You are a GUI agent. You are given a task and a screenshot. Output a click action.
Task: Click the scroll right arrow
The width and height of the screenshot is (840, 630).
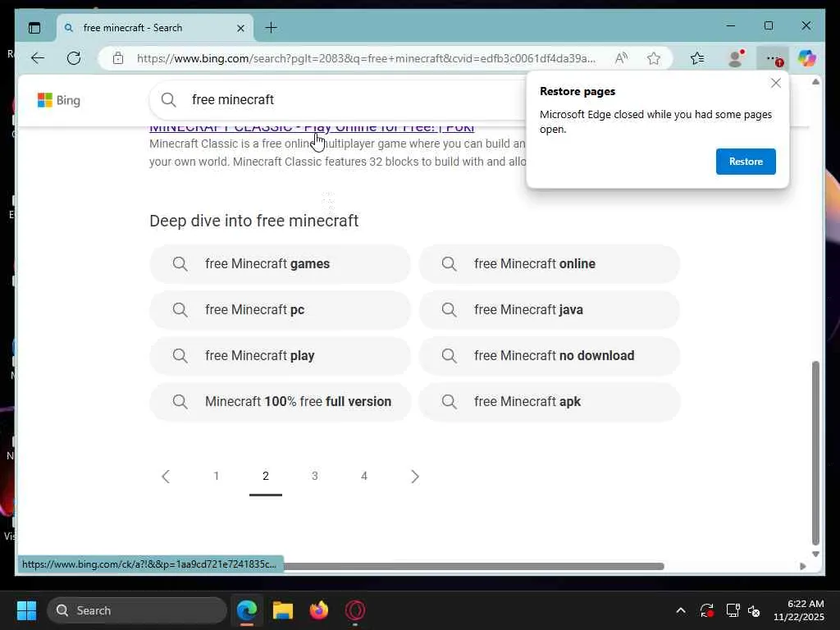pos(802,566)
